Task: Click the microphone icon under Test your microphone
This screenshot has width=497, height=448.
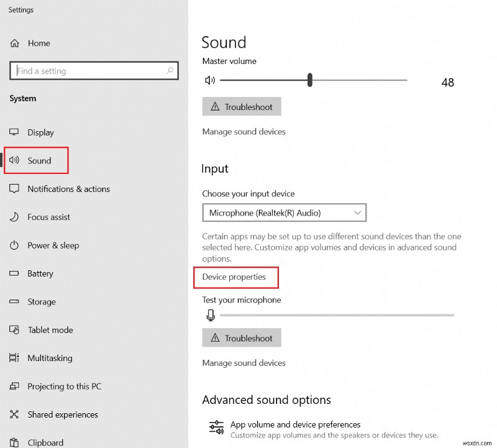Action: 211,315
